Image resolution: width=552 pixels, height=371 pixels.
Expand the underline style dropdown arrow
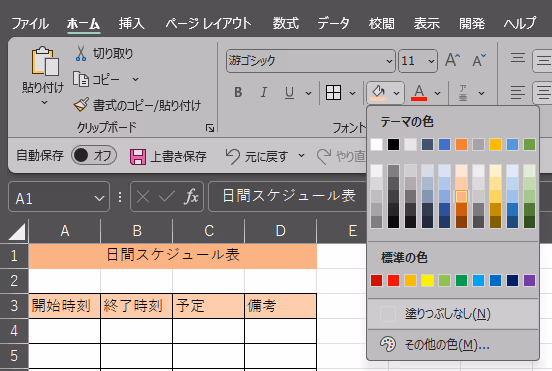pos(308,93)
